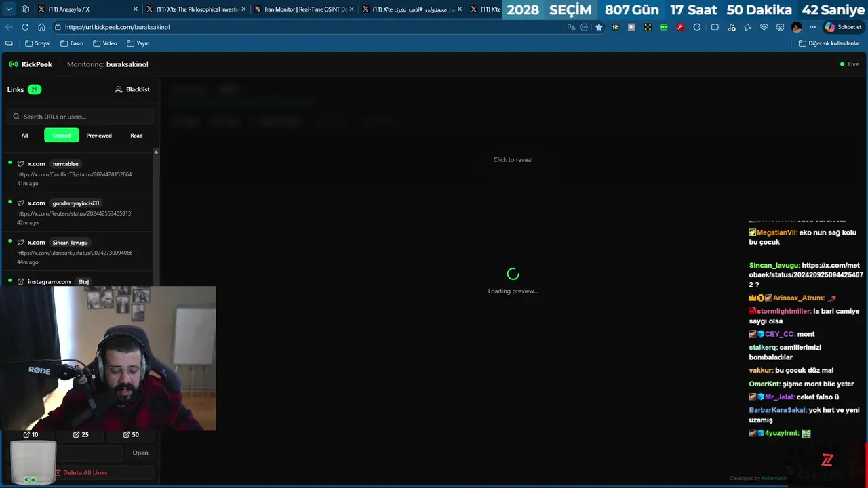The image size is (868, 488).
Task: Click the Search URLs or users field
Action: click(81, 117)
